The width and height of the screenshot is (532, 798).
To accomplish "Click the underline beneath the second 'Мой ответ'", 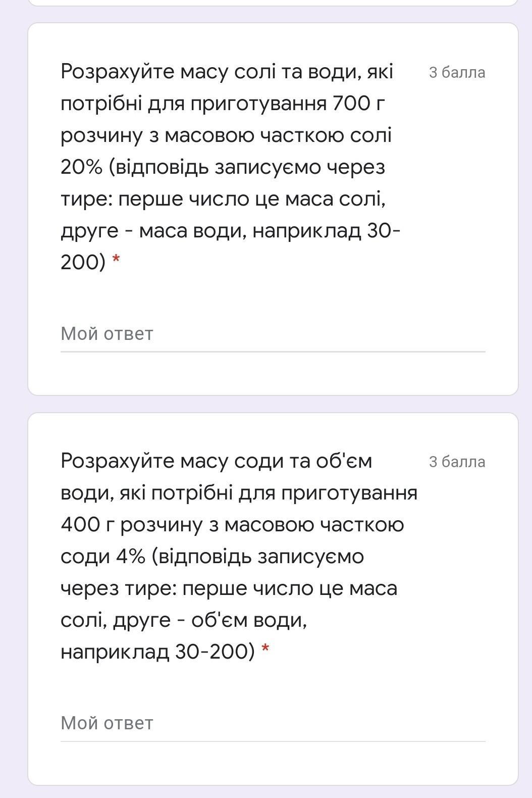I will 273,741.
